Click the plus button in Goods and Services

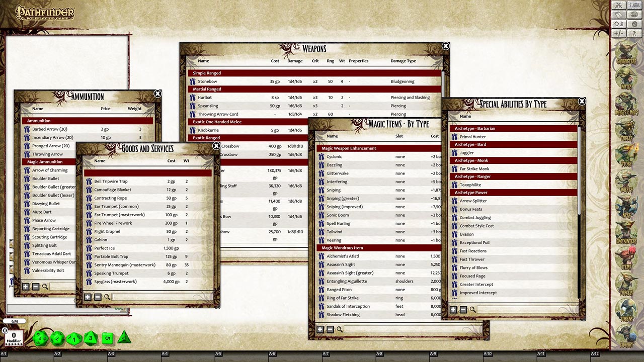coord(88,297)
